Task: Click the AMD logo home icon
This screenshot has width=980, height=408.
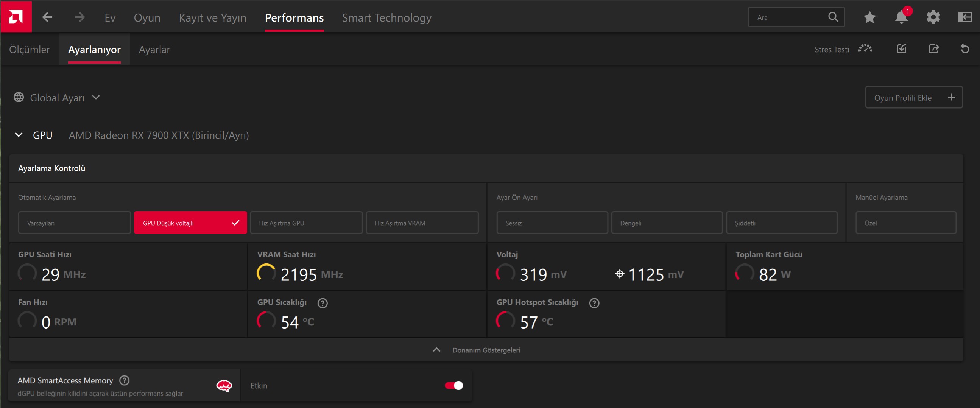Action: (16, 16)
